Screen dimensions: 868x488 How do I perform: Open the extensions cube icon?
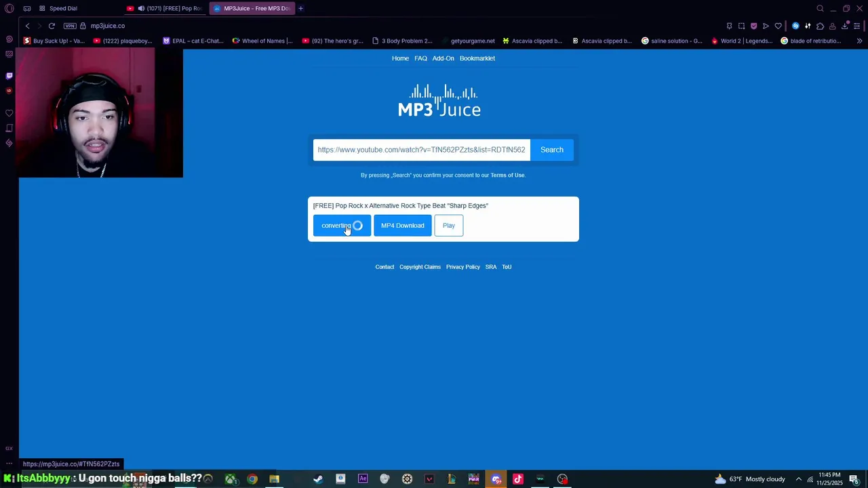pos(820,26)
